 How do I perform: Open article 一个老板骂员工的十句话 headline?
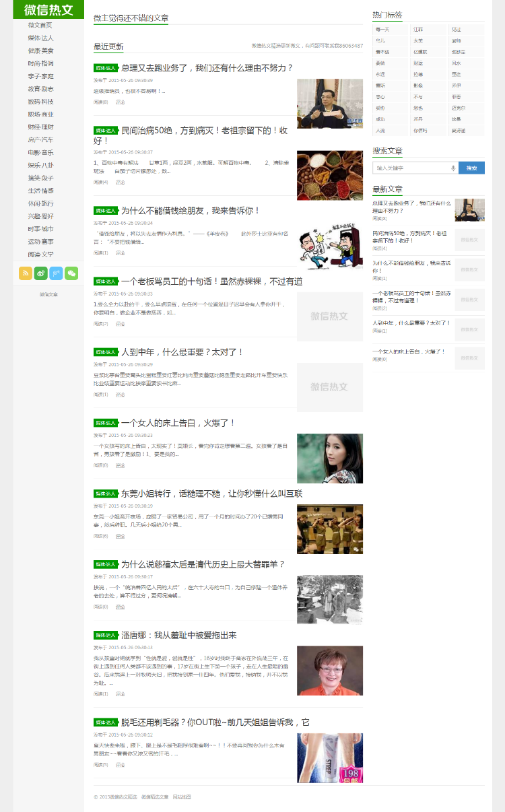coord(211,281)
